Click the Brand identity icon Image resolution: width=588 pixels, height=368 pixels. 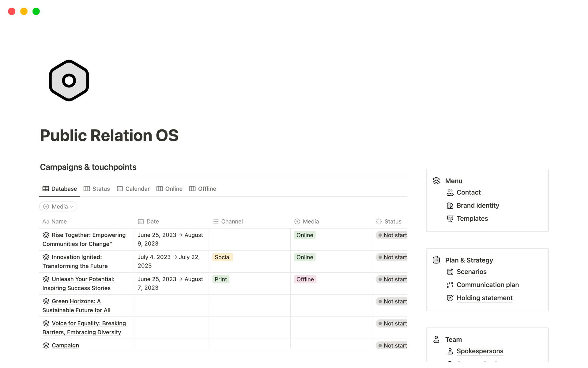(450, 206)
